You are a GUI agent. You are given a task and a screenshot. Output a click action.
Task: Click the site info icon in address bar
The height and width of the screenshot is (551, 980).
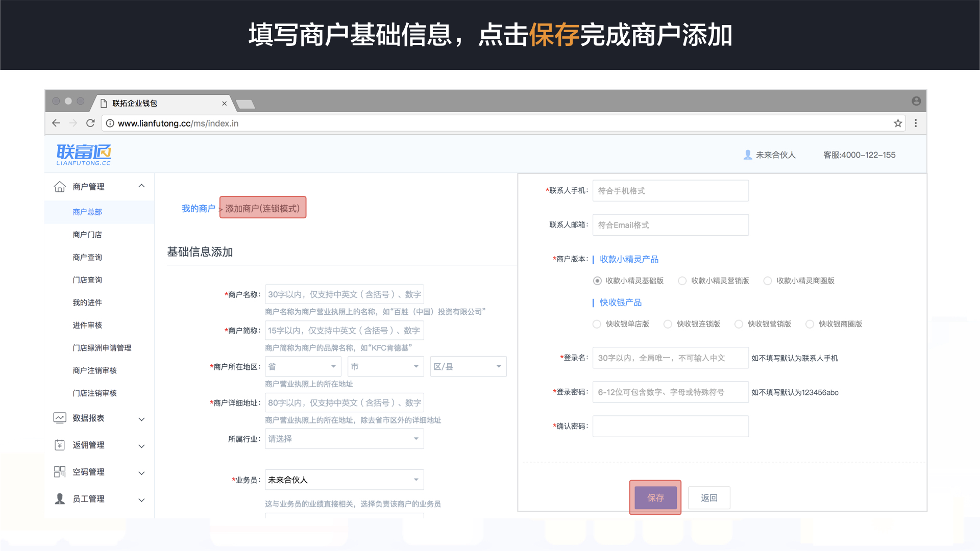coord(110,123)
